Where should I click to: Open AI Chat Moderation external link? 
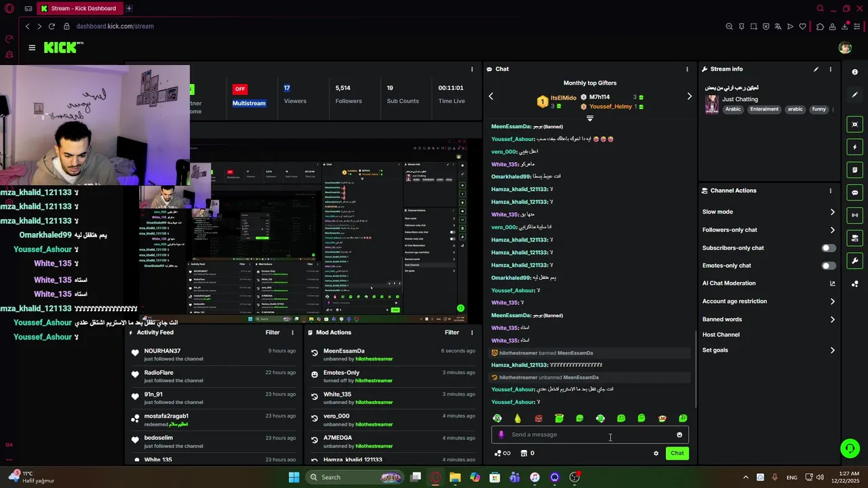pos(832,283)
